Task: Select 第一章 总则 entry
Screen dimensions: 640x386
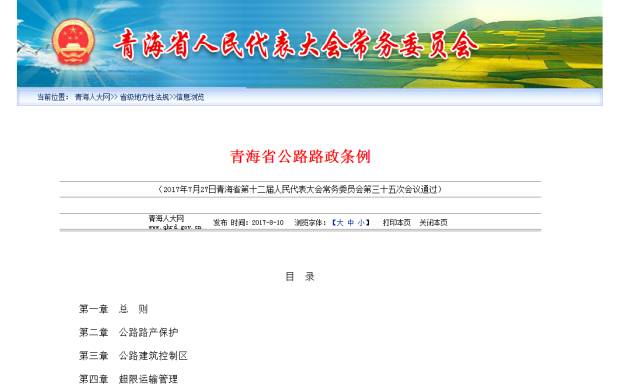Action: [x=113, y=309]
